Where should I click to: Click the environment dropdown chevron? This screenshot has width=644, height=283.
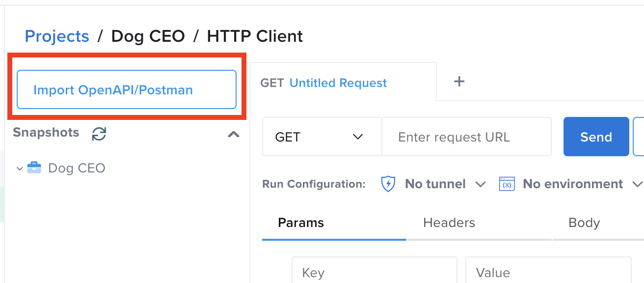pos(638,184)
